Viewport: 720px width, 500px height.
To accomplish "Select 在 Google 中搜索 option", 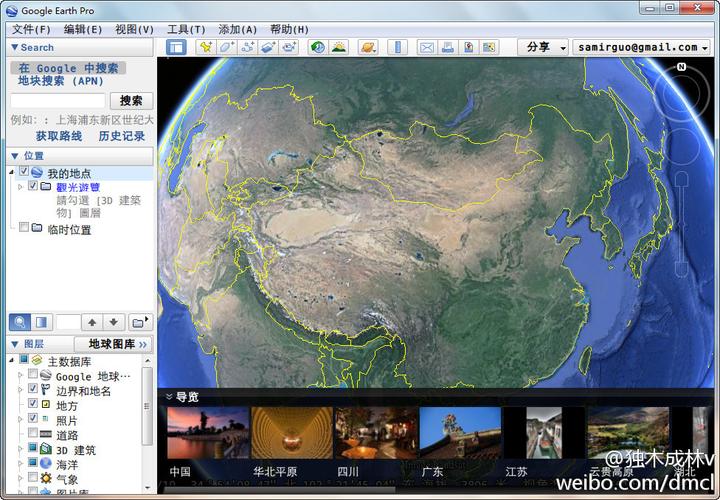I will (68, 68).
